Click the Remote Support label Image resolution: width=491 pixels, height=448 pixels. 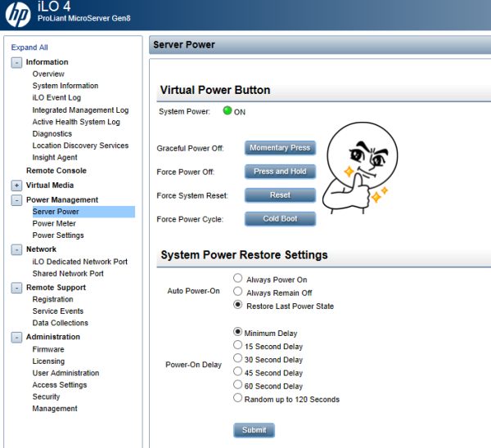pos(56,288)
